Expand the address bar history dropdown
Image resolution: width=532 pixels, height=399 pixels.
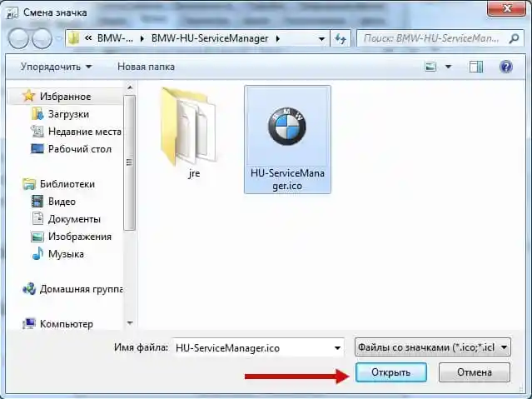pyautogui.click(x=321, y=38)
